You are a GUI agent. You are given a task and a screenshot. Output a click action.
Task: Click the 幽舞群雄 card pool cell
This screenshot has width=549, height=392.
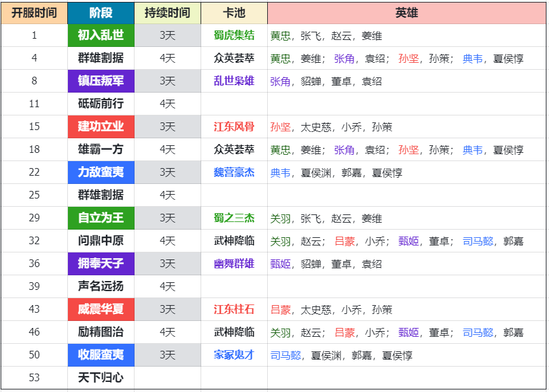[234, 263]
